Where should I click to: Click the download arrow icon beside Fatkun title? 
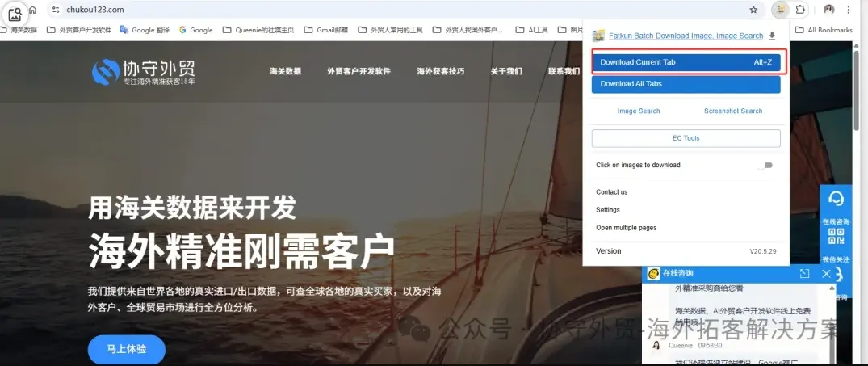click(772, 36)
